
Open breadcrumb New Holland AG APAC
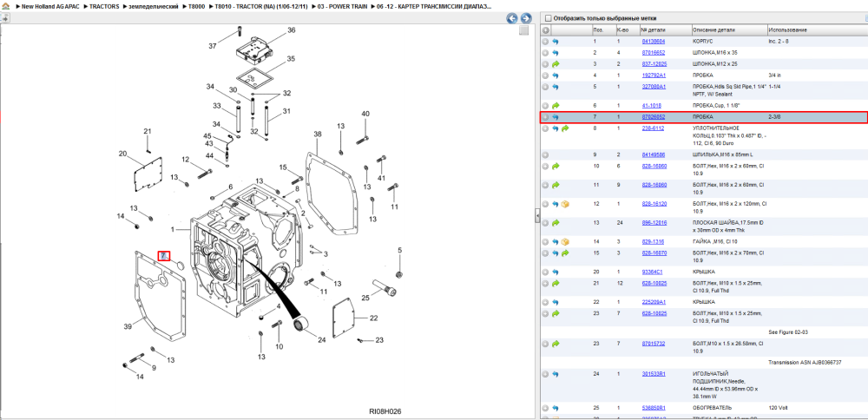(51, 5)
